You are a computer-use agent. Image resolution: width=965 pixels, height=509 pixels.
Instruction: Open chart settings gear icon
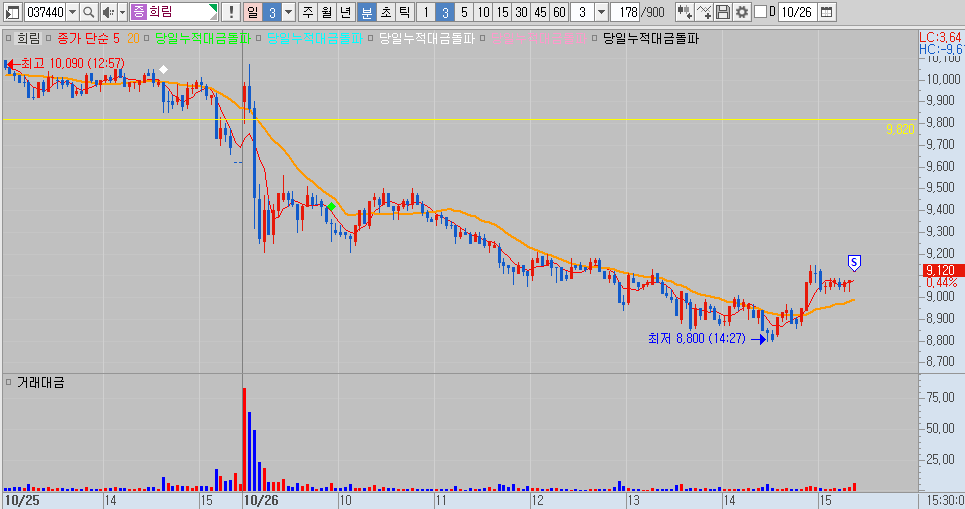pos(742,12)
